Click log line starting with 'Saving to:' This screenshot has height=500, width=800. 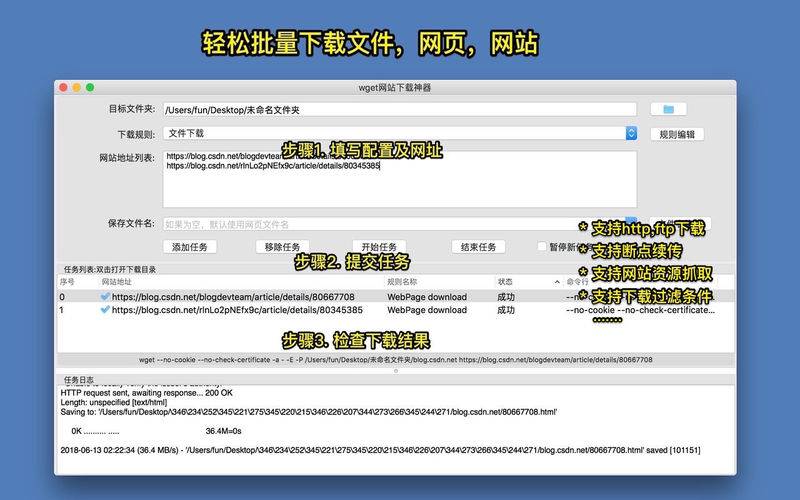tap(309, 412)
